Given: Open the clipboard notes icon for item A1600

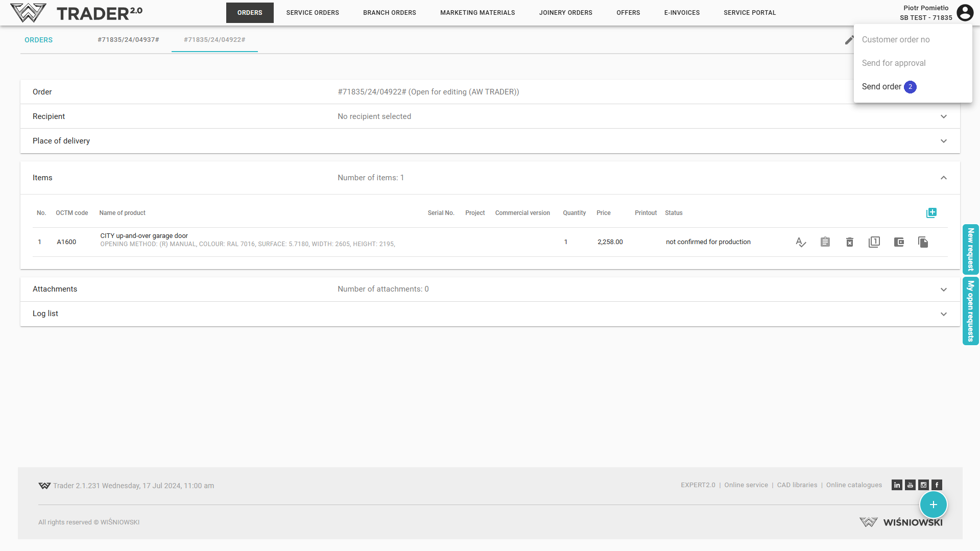Looking at the screenshot, I should [x=825, y=242].
